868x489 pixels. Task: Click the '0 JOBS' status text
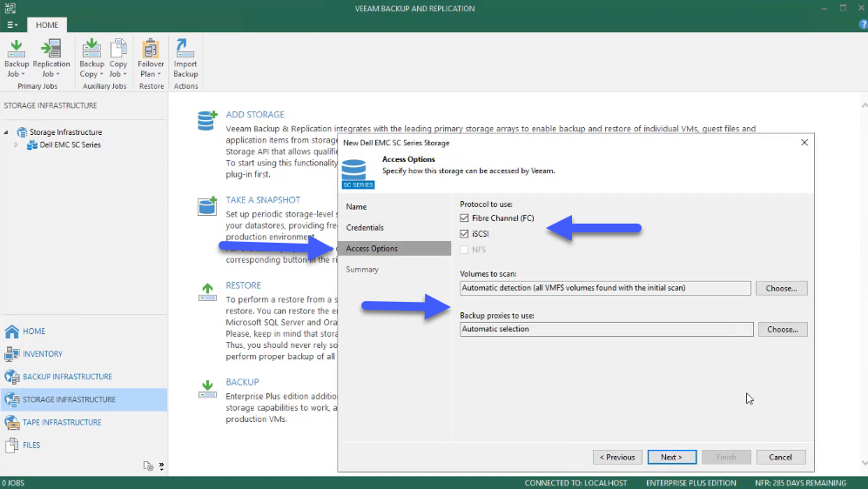[13, 483]
